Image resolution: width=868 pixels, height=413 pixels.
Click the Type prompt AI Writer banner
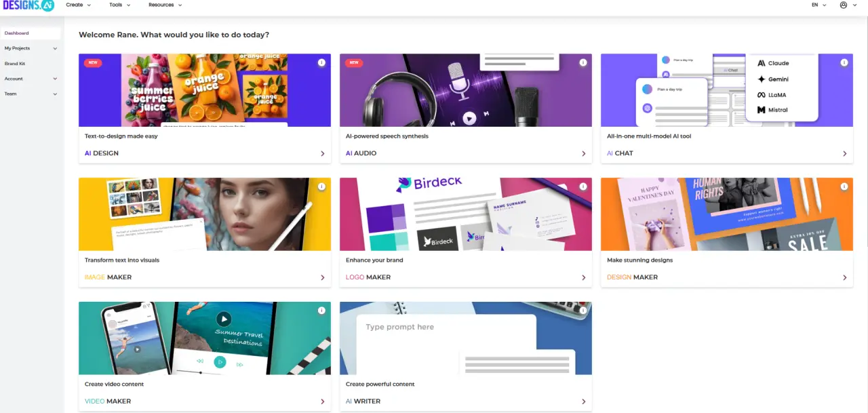pyautogui.click(x=466, y=338)
